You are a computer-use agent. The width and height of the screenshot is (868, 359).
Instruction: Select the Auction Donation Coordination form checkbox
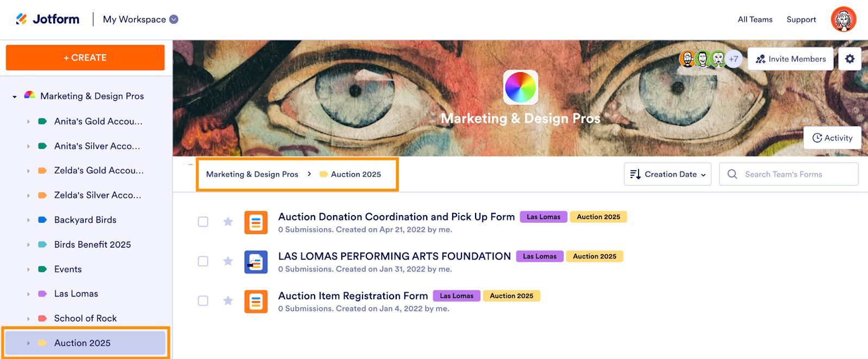(203, 222)
